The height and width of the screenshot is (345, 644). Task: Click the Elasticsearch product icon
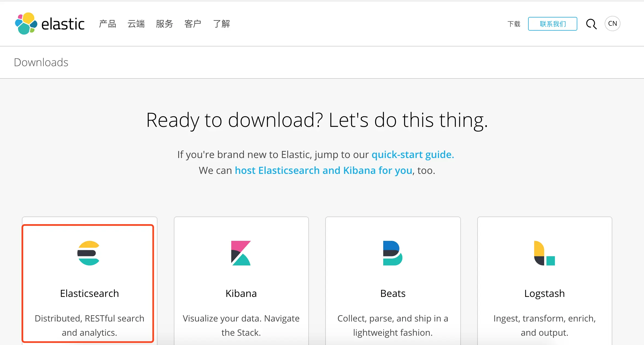[88, 253]
